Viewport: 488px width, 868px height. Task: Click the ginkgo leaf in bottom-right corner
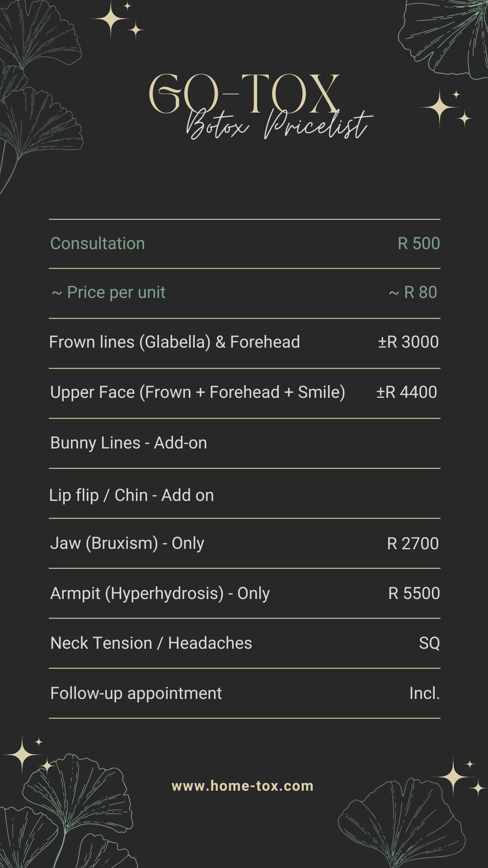[402, 823]
